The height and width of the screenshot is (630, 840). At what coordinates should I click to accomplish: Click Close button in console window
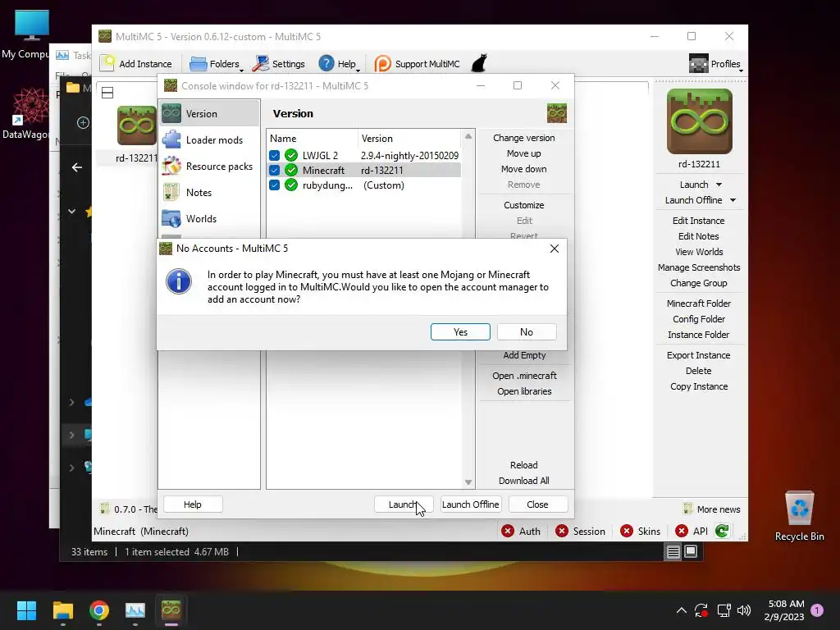537,504
